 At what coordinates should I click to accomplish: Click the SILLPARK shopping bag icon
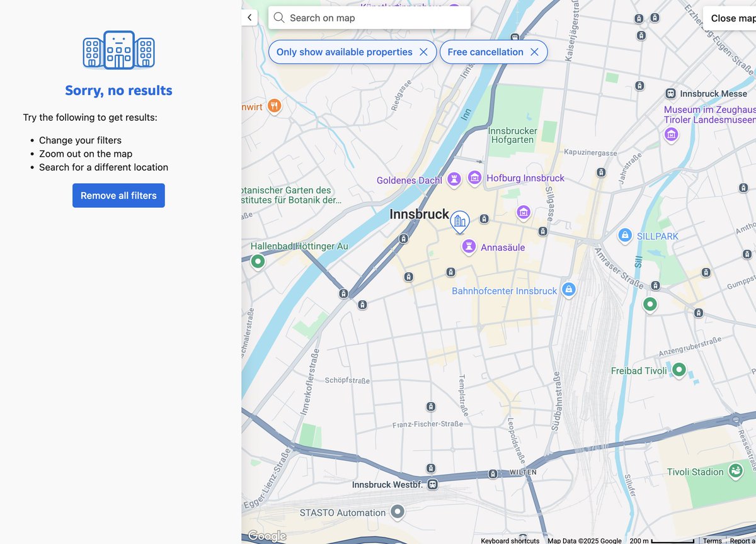(625, 235)
